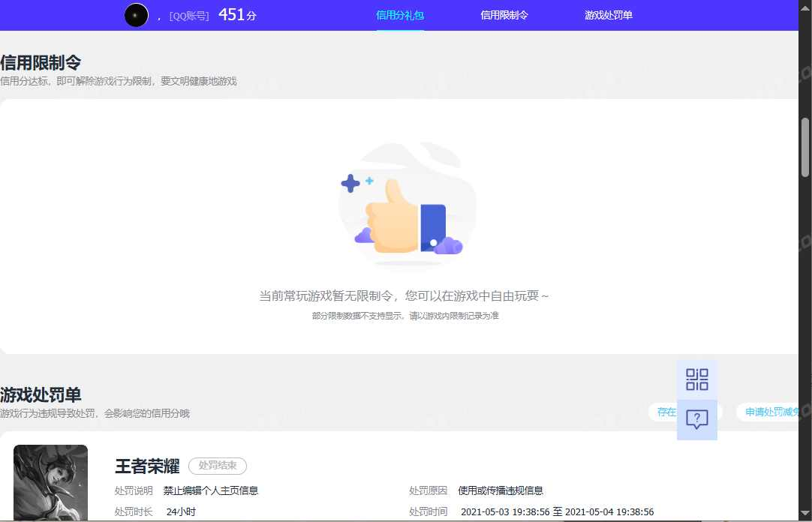Click the 王者荣耀 game title
The image size is (812, 522).
tap(147, 466)
